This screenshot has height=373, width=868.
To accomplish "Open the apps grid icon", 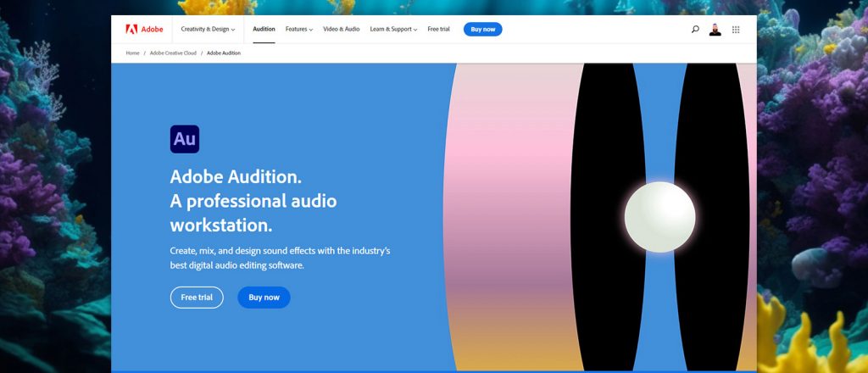I will 736,30.
